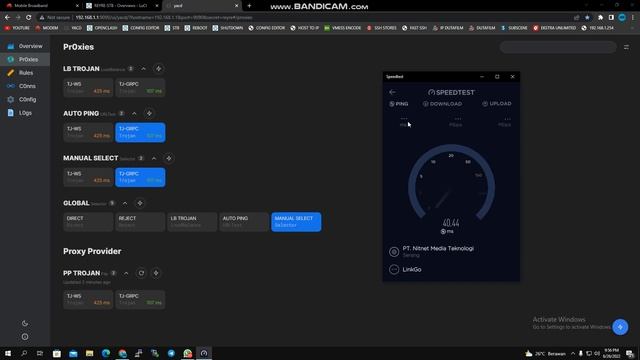Show hidden system tray icons

[x=573, y=353]
